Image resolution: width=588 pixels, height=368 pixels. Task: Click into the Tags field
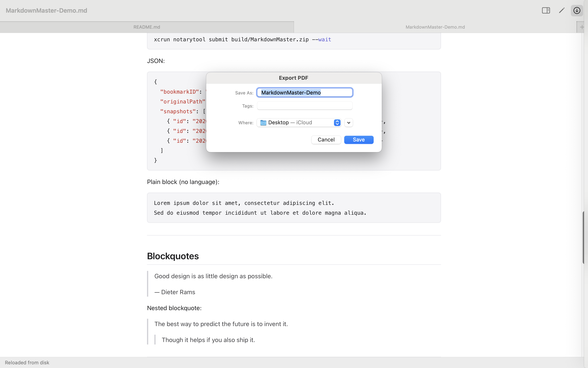(305, 106)
